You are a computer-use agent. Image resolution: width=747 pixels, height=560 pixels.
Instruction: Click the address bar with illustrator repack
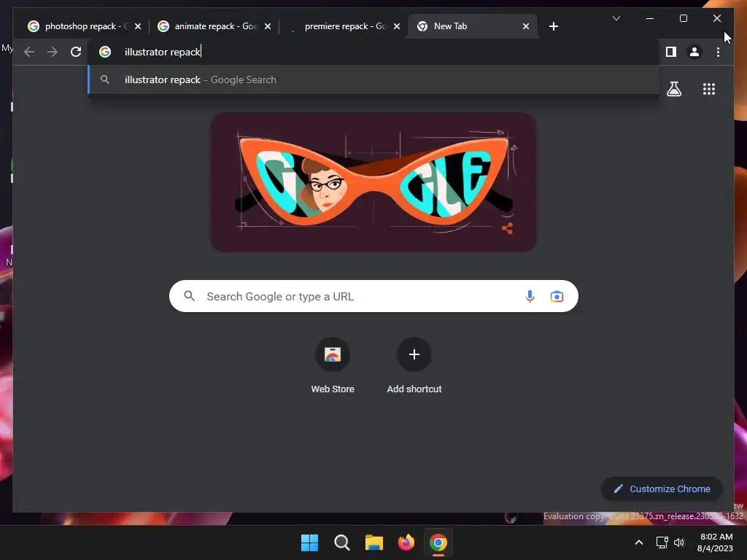[373, 52]
